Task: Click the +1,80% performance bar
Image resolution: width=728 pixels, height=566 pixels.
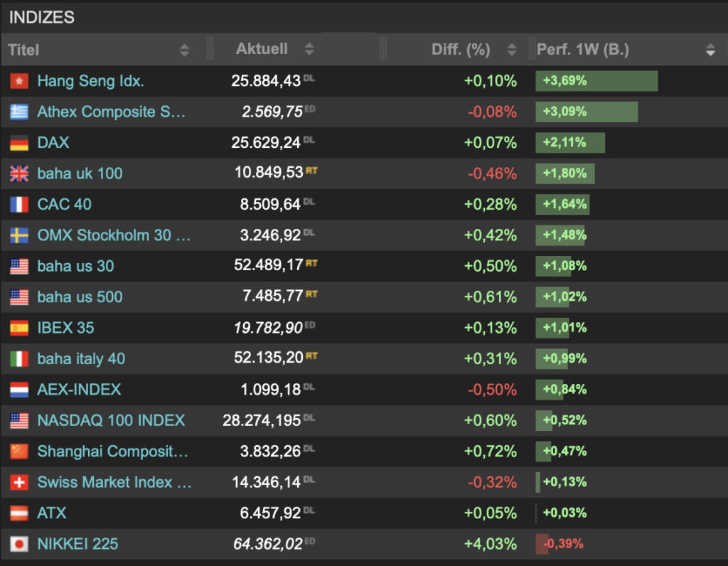Action: 565,173
